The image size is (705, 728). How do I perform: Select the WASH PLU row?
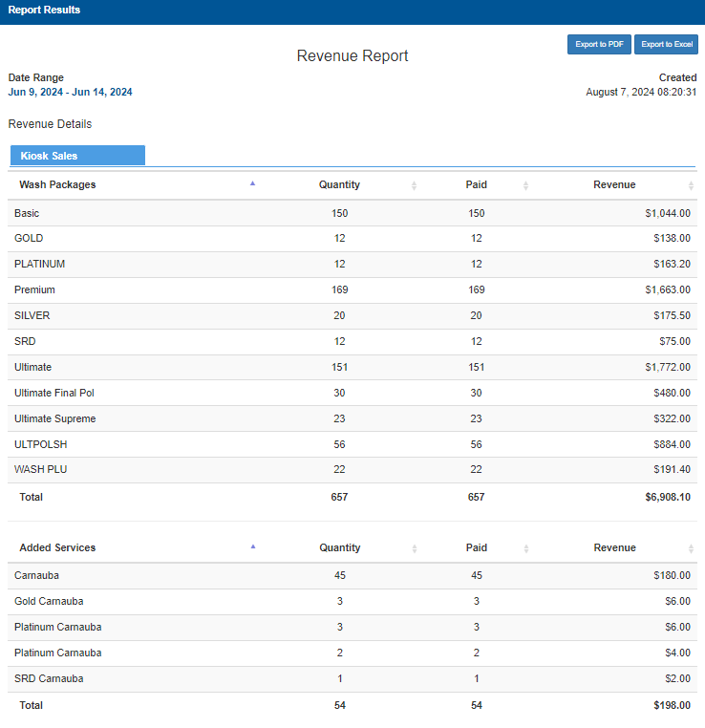coord(352,470)
